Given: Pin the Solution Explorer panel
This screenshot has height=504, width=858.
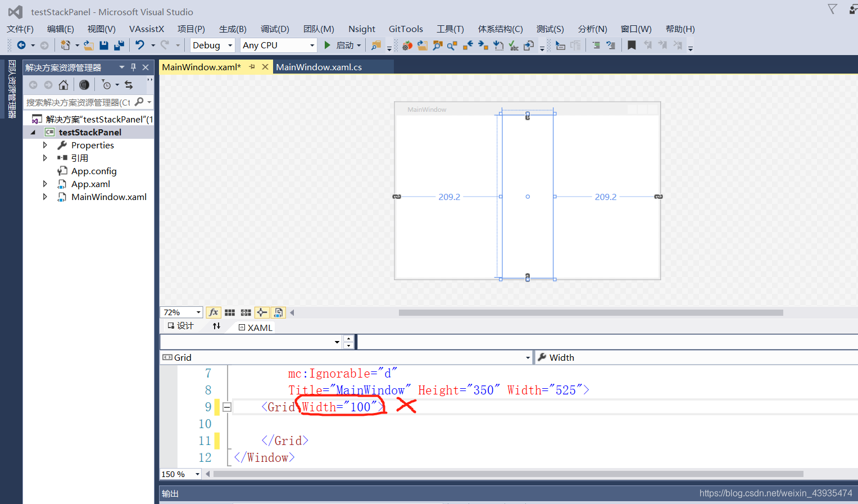Looking at the screenshot, I should tap(133, 67).
